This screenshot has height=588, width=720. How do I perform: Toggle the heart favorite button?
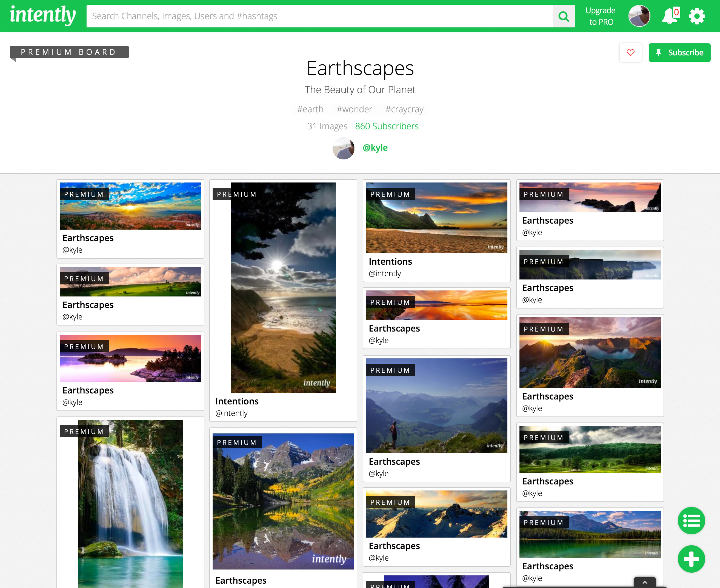(630, 53)
